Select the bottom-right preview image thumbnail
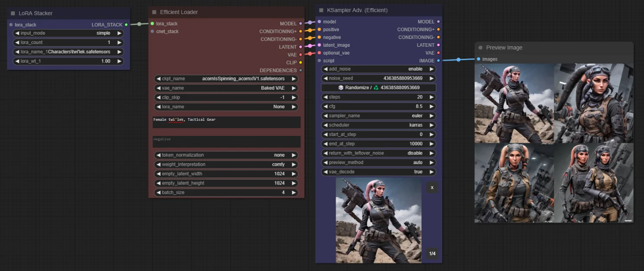Viewport: 644px width, 271px height. [593, 183]
